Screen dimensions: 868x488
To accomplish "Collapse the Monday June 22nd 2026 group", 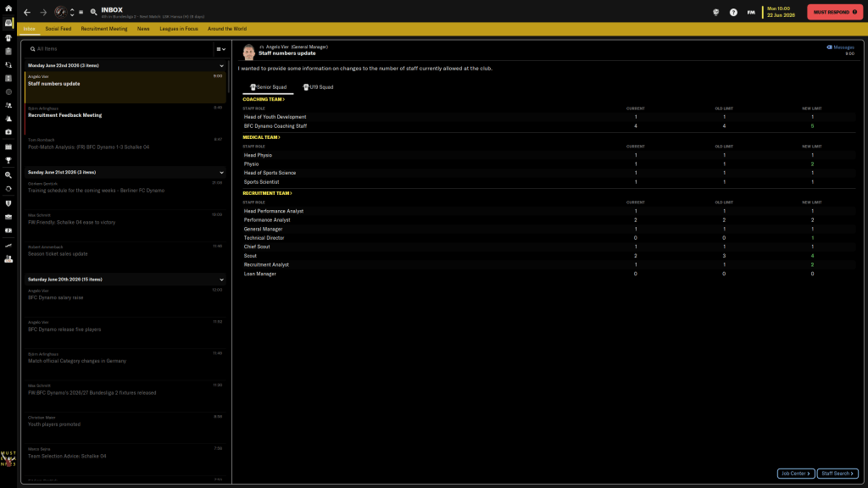I will point(222,65).
